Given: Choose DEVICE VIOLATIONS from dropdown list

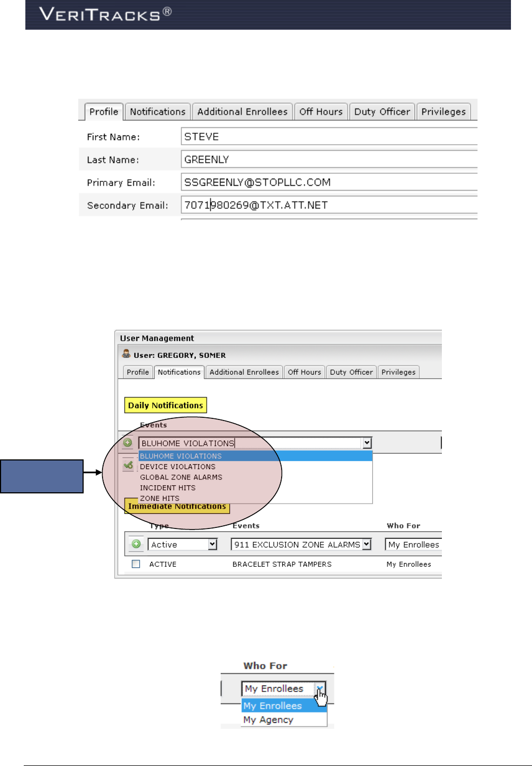Looking at the screenshot, I should [255, 466].
